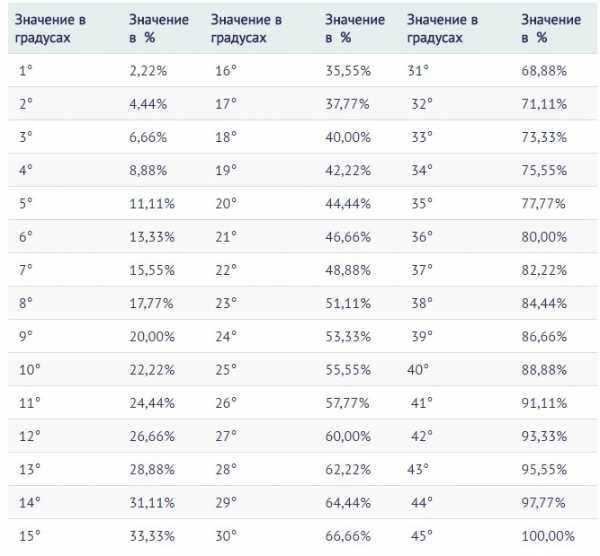Select the 2,22% value cell
This screenshot has height=556, width=600.
[x=148, y=70]
